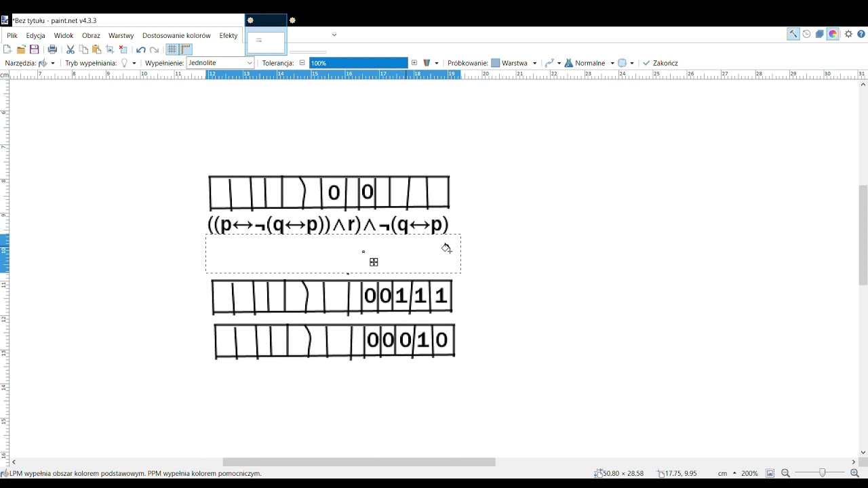Open the Dostosowanie kolorów menu
This screenshot has height=488, width=868.
[x=176, y=35]
